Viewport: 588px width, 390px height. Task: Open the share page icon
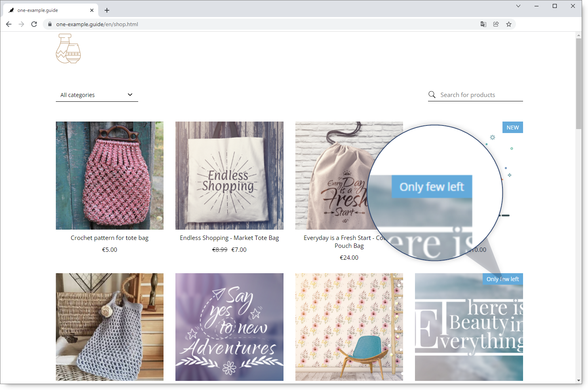point(496,24)
